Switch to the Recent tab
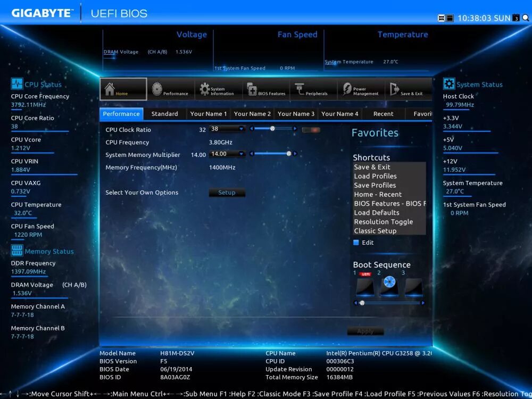 pyautogui.click(x=384, y=114)
